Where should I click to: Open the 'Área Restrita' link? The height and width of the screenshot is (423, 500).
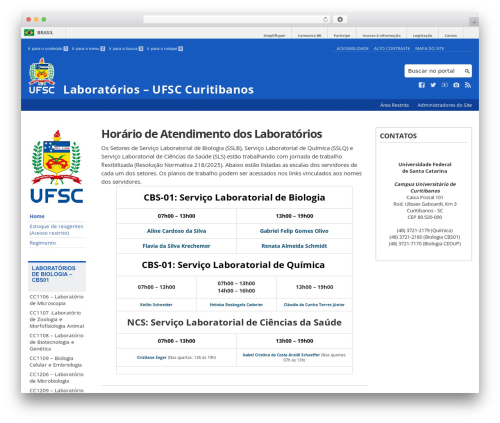click(x=394, y=105)
